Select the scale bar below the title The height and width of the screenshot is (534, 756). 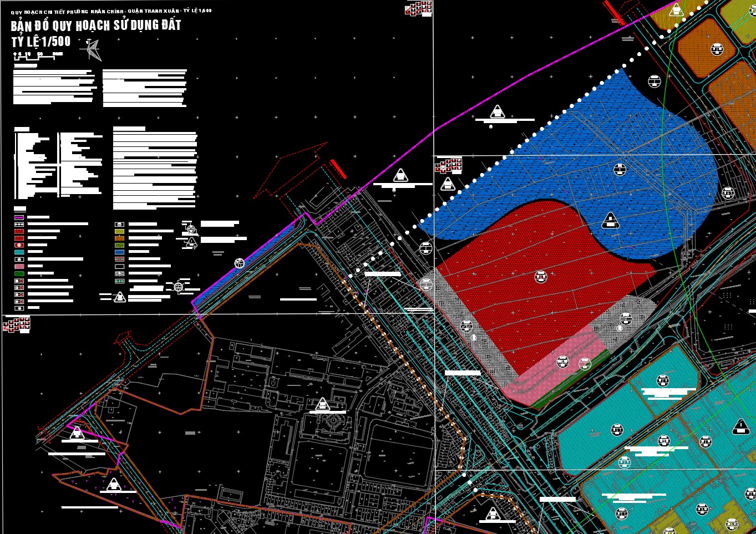pyautogui.click(x=38, y=55)
